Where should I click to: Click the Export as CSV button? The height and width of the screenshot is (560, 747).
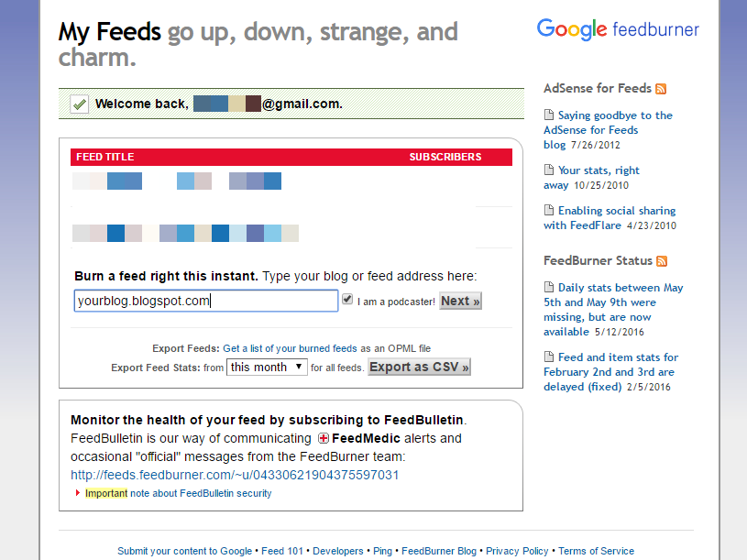(x=419, y=368)
